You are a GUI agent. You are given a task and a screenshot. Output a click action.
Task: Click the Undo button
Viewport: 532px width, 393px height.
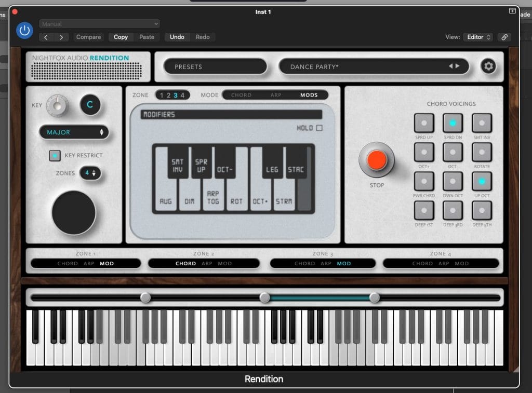(177, 37)
